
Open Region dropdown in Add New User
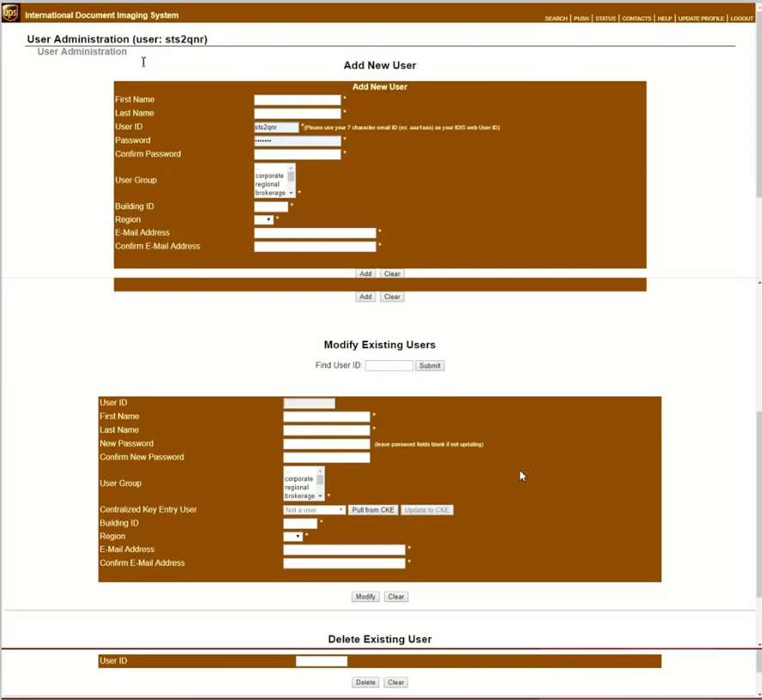263,220
